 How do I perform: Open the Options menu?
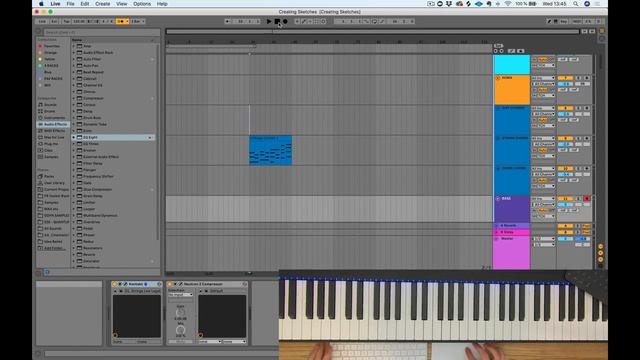point(142,4)
